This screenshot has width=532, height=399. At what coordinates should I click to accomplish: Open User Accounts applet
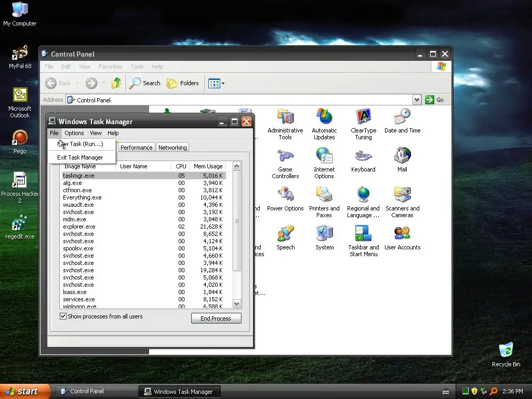click(402, 238)
